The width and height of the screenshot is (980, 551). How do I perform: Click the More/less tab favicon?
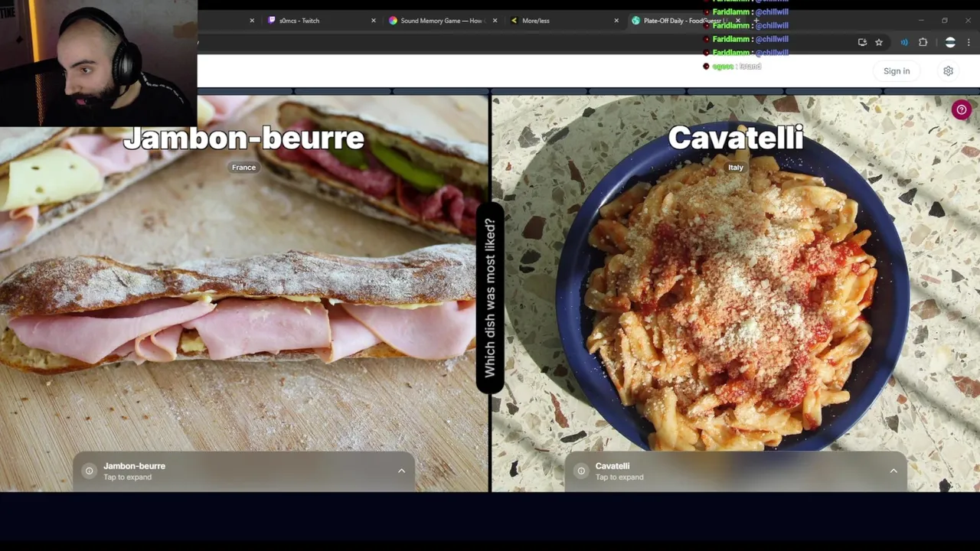[514, 21]
